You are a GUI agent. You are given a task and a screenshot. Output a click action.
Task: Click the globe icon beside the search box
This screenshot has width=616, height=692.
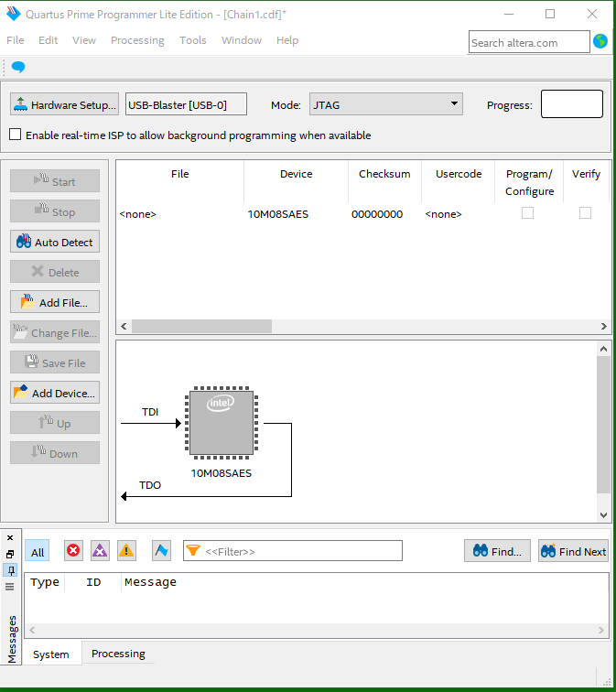click(600, 41)
